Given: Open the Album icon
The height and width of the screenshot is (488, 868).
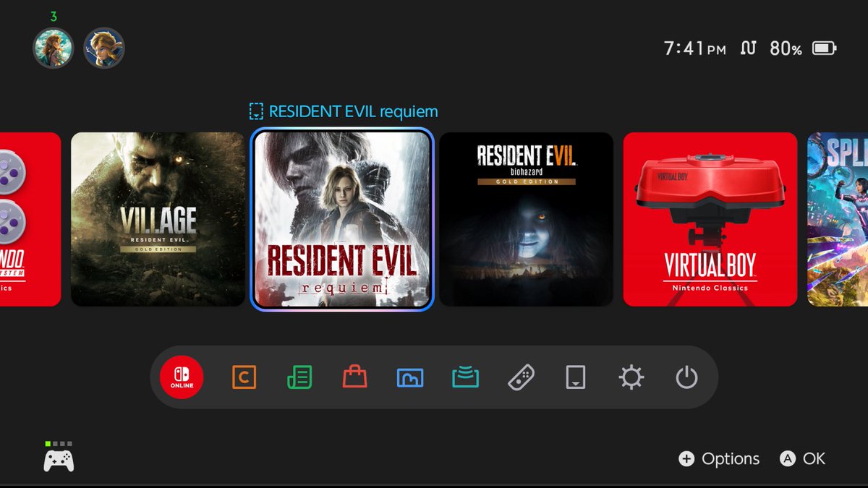Looking at the screenshot, I should pyautogui.click(x=410, y=377).
